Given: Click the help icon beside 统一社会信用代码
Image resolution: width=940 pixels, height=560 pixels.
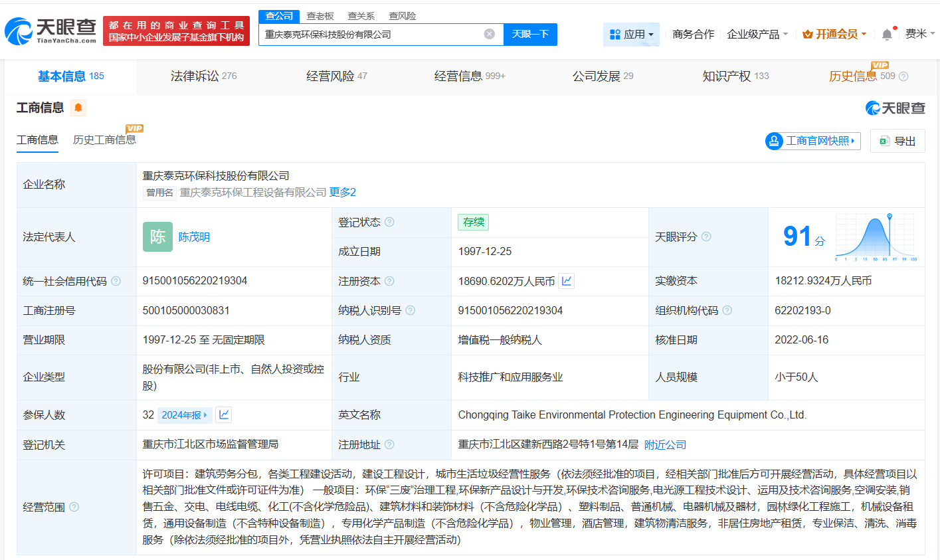Looking at the screenshot, I should (116, 280).
